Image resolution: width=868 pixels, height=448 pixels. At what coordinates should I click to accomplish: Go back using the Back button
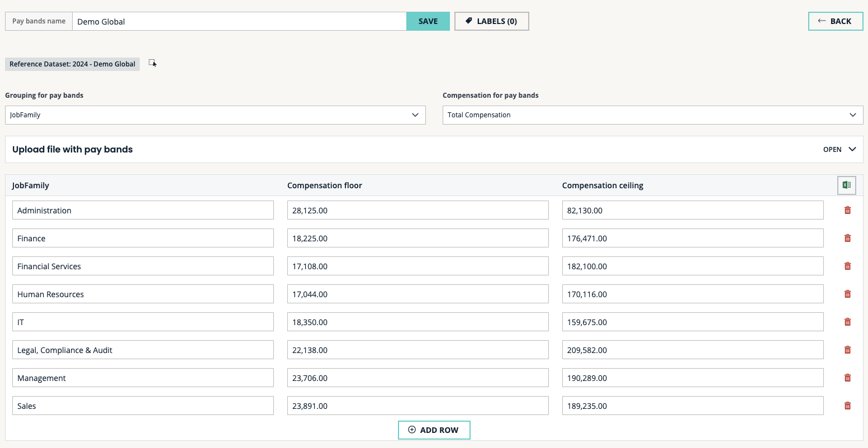(x=835, y=21)
